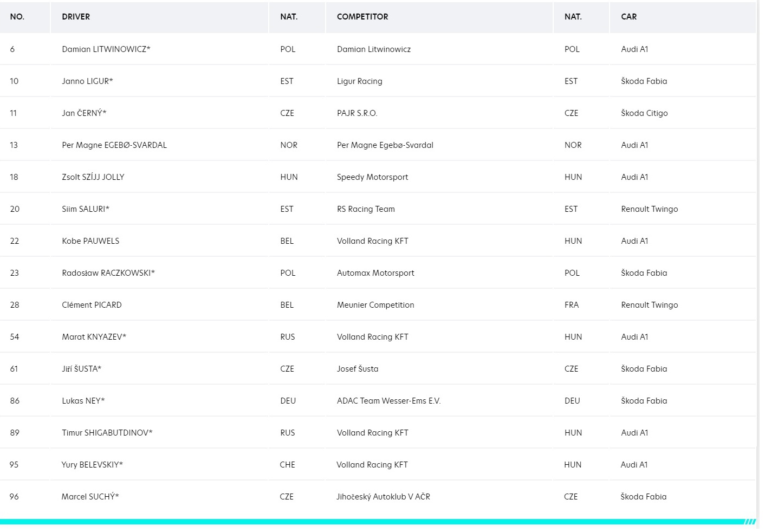Image resolution: width=765 pixels, height=532 pixels.
Task: Click the NO. column header
Action: coord(17,17)
